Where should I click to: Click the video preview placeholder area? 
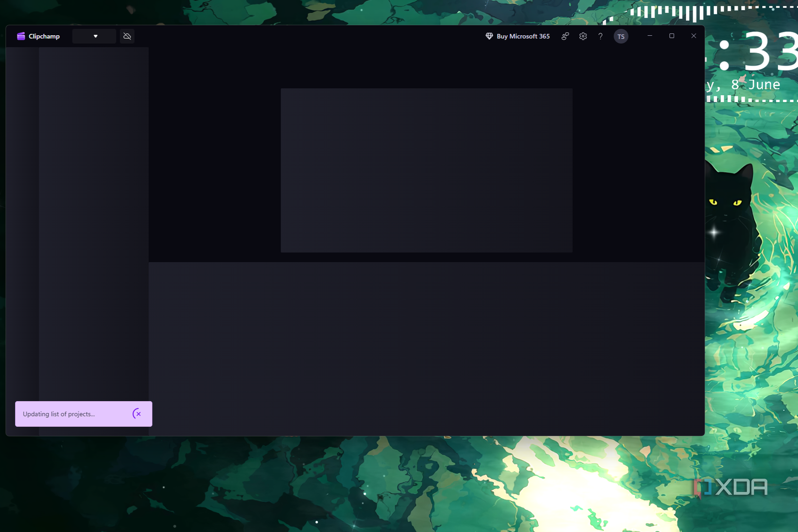pyautogui.click(x=427, y=170)
